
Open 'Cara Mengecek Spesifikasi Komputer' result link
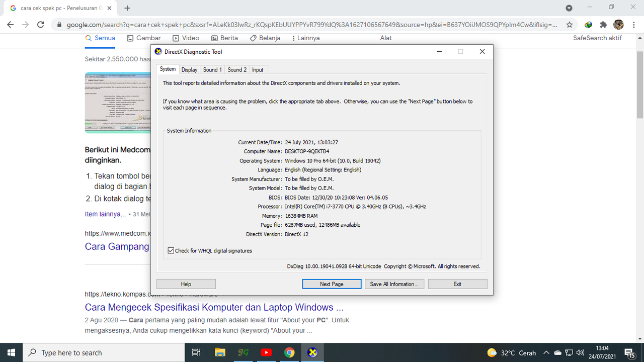point(214,307)
